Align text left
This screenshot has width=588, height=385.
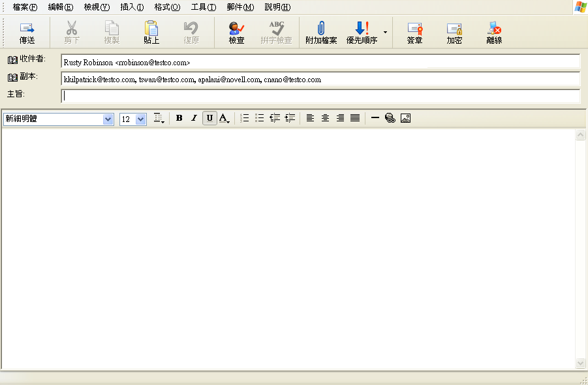tap(310, 118)
